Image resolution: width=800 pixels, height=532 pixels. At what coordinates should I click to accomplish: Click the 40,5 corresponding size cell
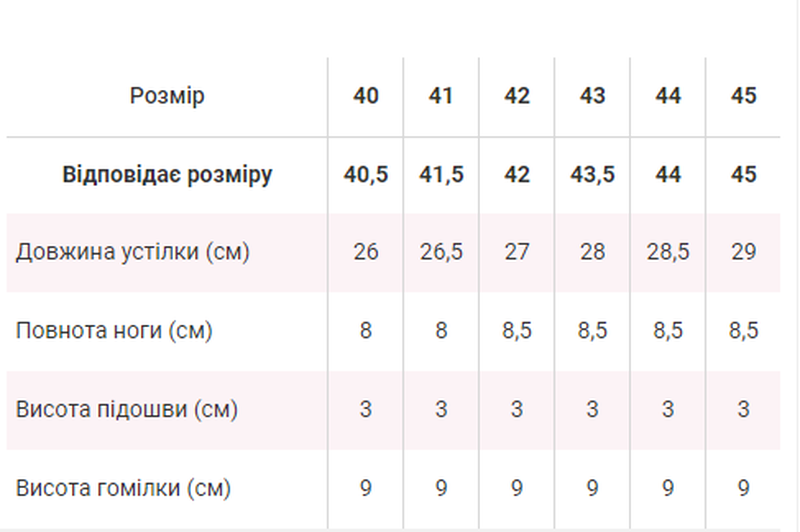coord(365,175)
